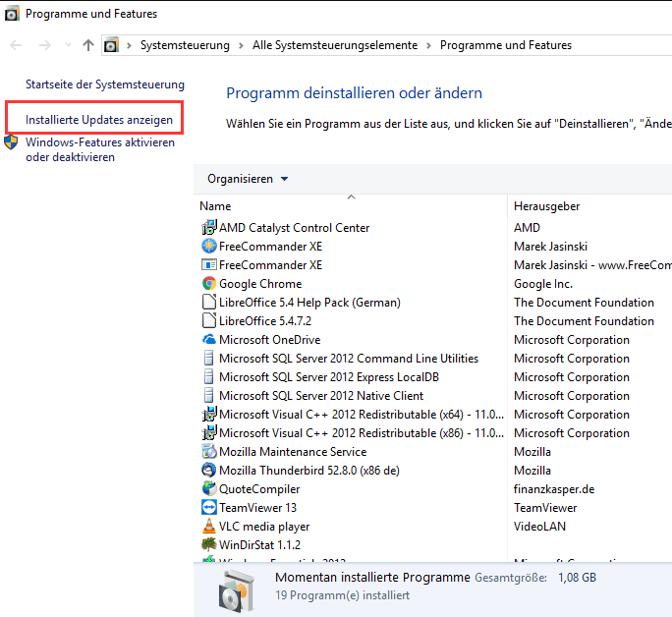Click the forward navigation arrow
The height and width of the screenshot is (617, 672).
(x=44, y=45)
